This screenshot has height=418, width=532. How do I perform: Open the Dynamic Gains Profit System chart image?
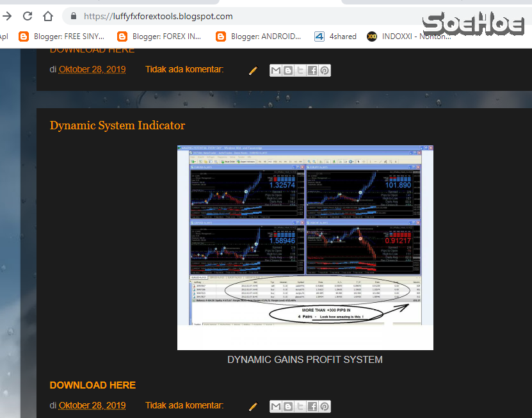coord(305,247)
